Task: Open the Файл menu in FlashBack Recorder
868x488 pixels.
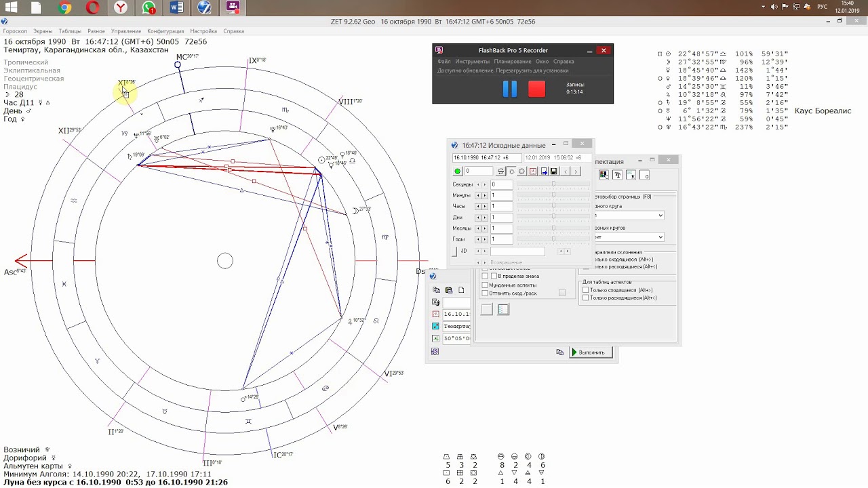Action: (444, 61)
